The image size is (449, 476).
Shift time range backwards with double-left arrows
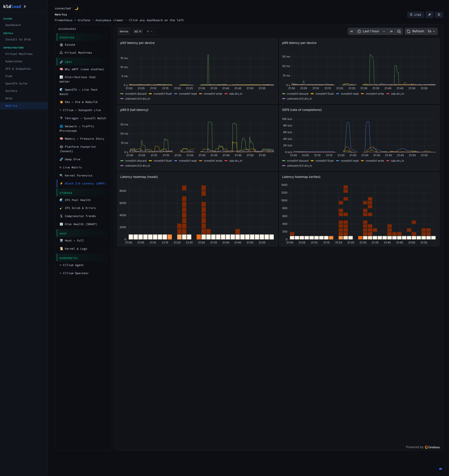coord(352,31)
